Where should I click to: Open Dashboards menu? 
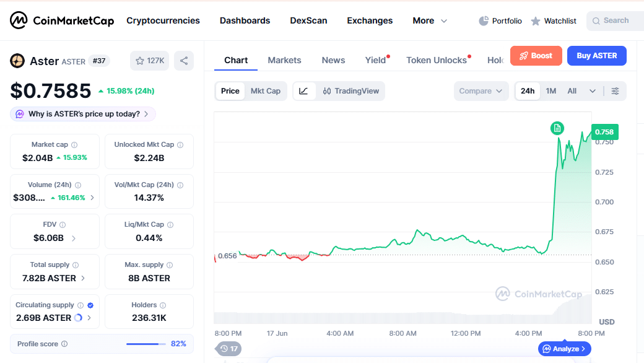coord(245,20)
